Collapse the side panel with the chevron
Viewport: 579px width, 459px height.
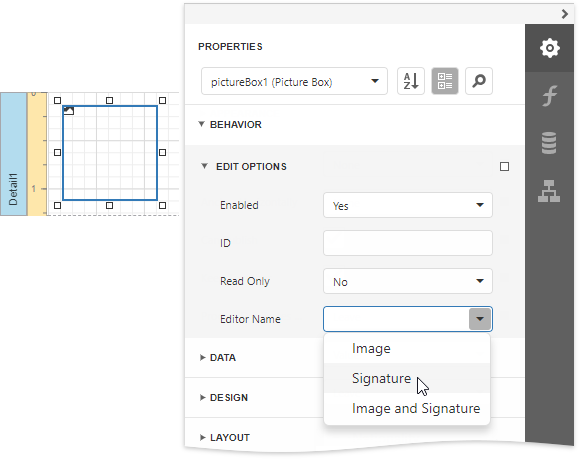pyautogui.click(x=565, y=14)
